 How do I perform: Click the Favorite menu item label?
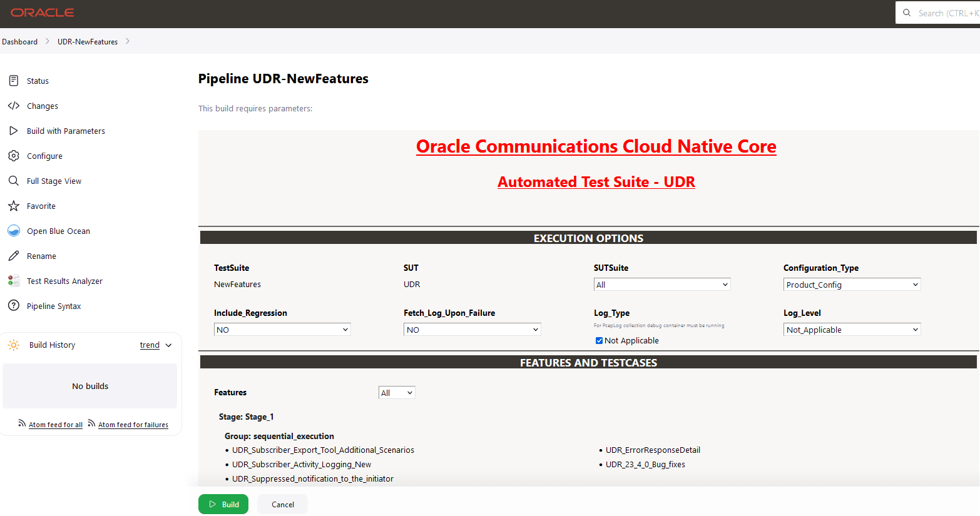(x=41, y=206)
